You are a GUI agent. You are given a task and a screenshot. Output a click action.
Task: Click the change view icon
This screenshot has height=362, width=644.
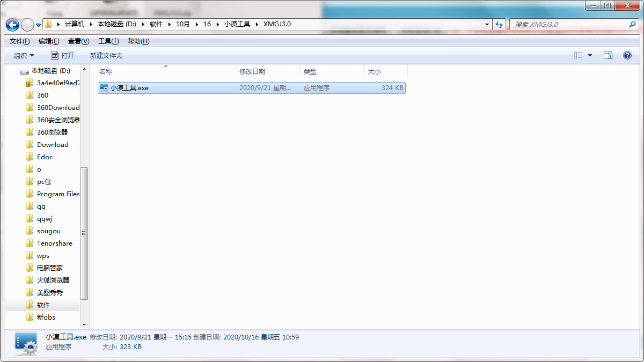[x=578, y=56]
